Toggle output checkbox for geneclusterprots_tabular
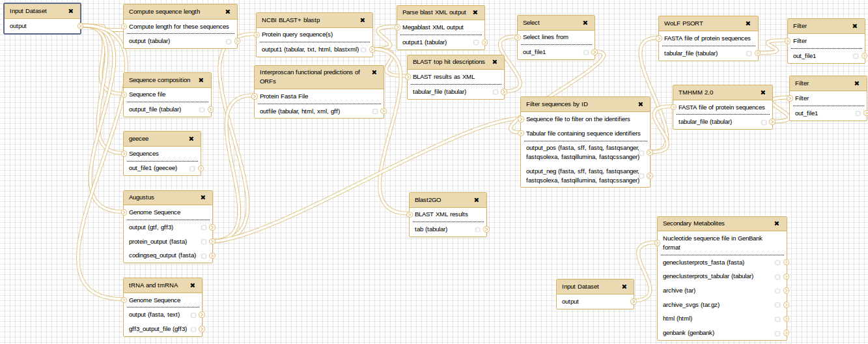The width and height of the screenshot is (868, 344). (778, 276)
